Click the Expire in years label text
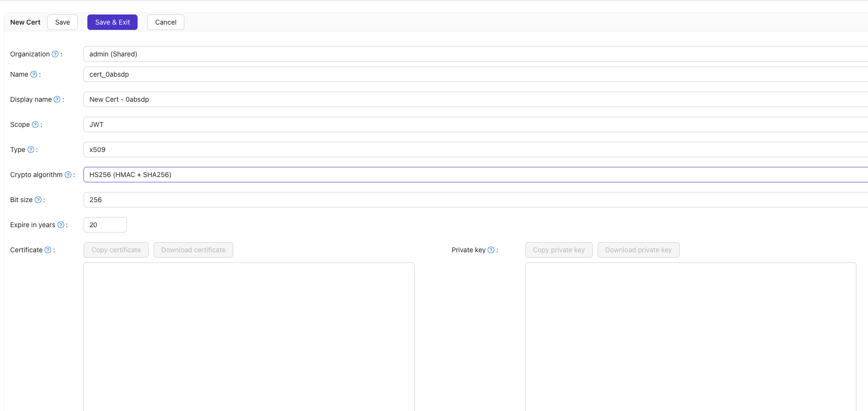This screenshot has height=411, width=868. point(33,225)
